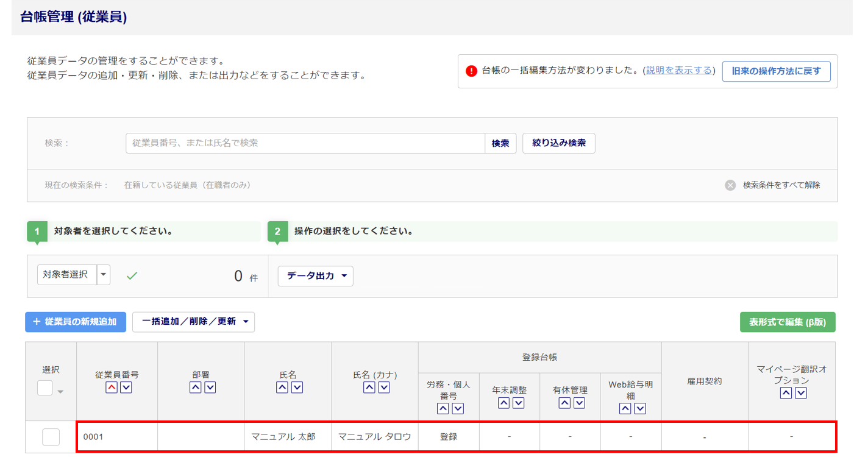The height and width of the screenshot is (457, 868).
Task: Sort 労務・個人番号 ascending arrow
Action: point(443,409)
